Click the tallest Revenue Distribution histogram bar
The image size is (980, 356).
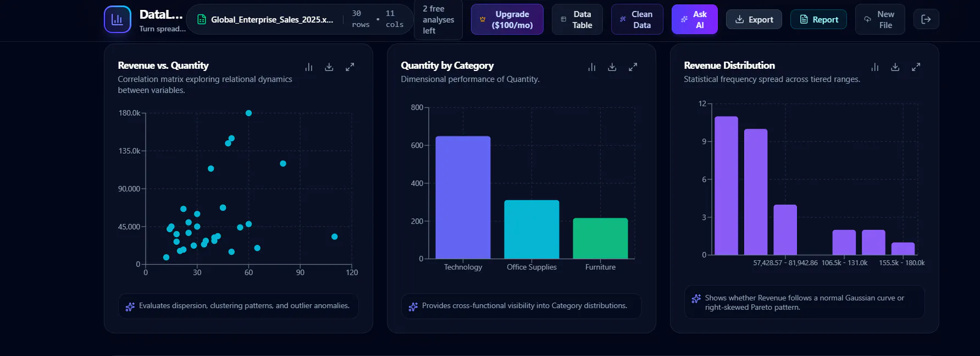(x=726, y=185)
